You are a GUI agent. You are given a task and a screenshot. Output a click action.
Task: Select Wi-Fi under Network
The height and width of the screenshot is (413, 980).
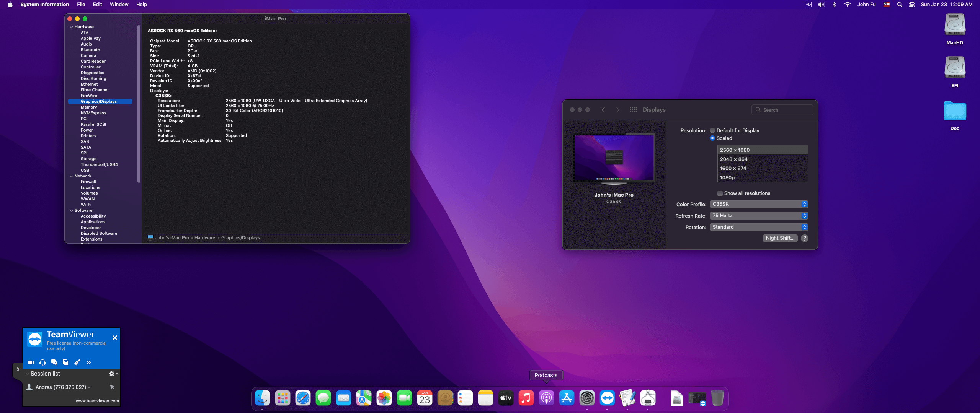(x=86, y=205)
